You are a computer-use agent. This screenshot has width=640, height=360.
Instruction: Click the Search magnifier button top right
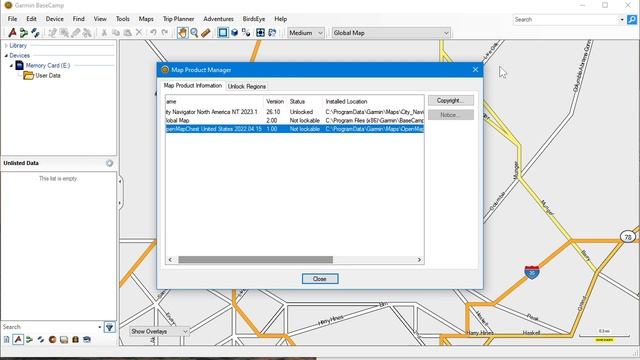point(632,20)
